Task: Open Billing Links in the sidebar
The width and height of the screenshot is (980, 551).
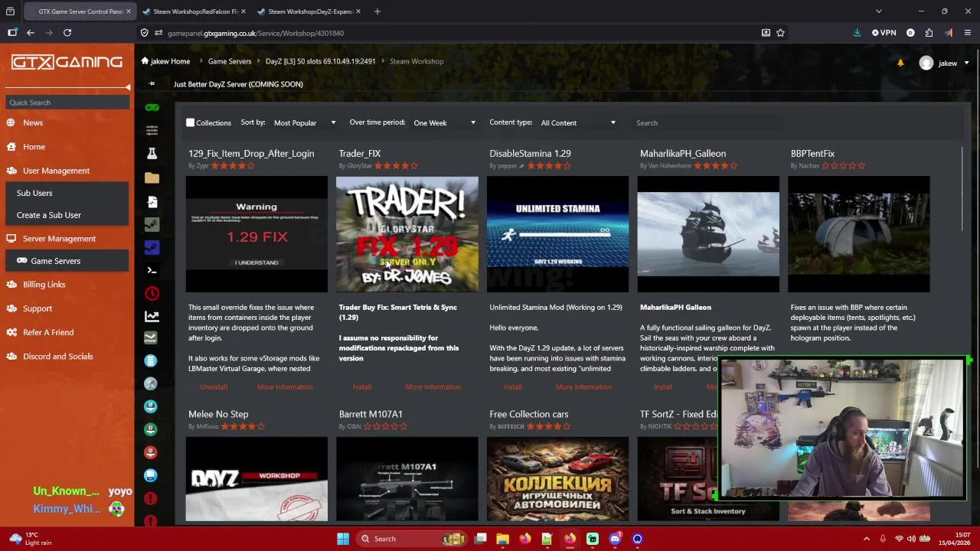Action: pos(44,285)
